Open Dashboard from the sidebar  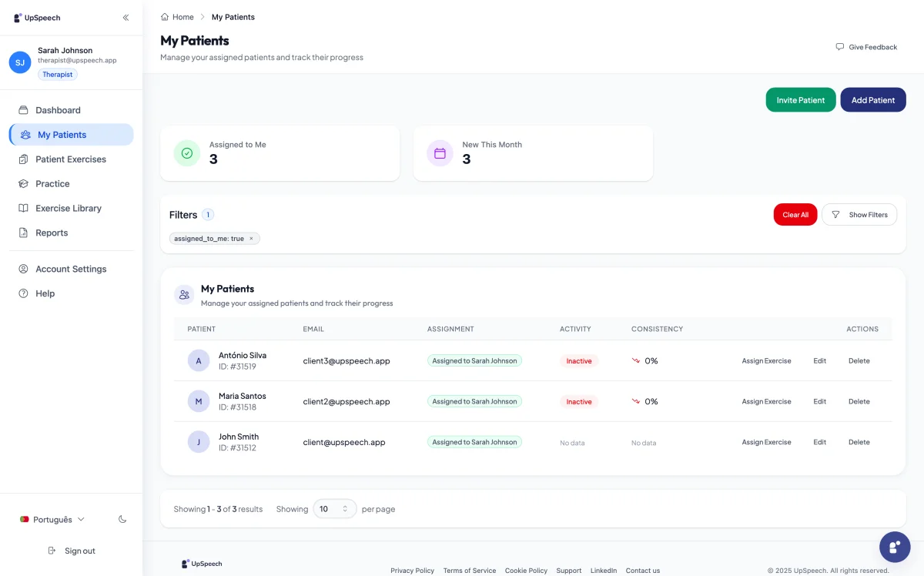click(x=58, y=110)
